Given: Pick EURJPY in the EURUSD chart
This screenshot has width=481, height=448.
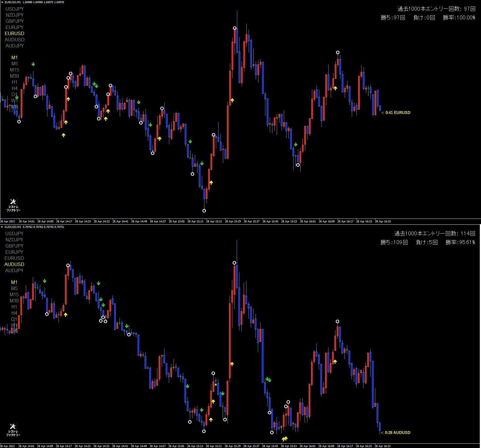Looking at the screenshot, I should tap(14, 27).
